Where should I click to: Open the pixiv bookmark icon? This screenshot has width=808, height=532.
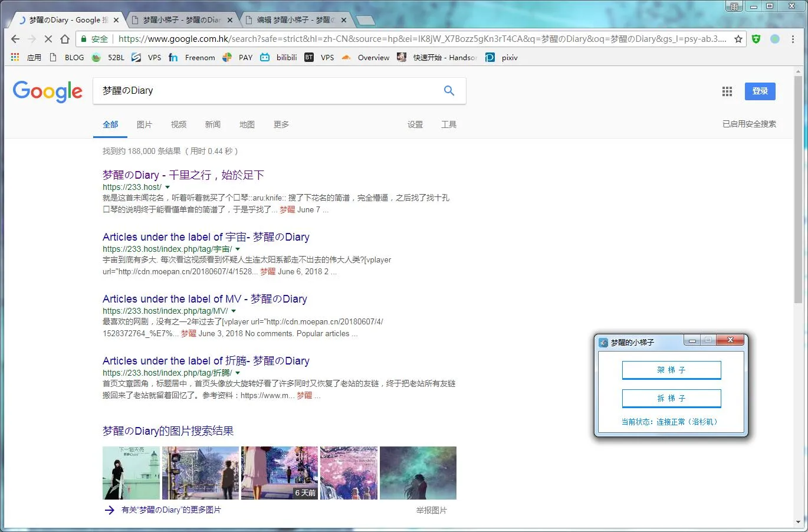click(x=489, y=57)
